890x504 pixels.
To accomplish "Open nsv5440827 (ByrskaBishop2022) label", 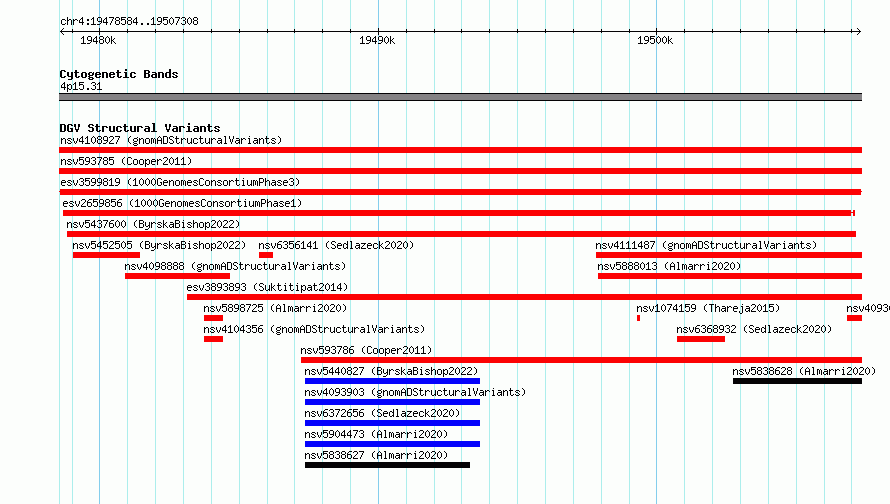I will point(391,371).
